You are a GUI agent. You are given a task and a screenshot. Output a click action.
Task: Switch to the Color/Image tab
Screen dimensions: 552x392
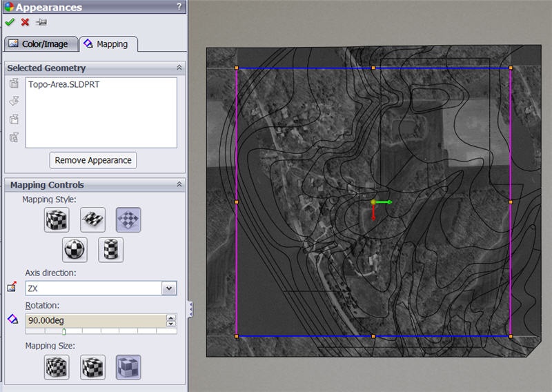pos(39,44)
